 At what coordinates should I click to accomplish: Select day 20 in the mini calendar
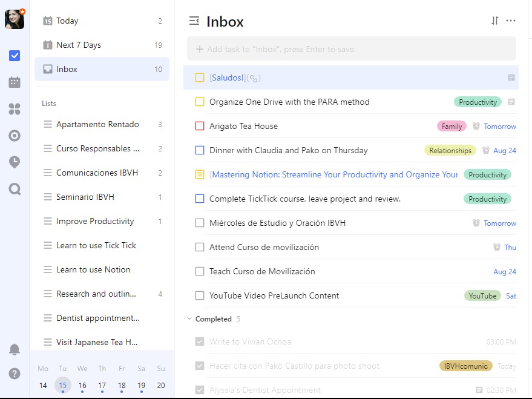[x=161, y=386]
